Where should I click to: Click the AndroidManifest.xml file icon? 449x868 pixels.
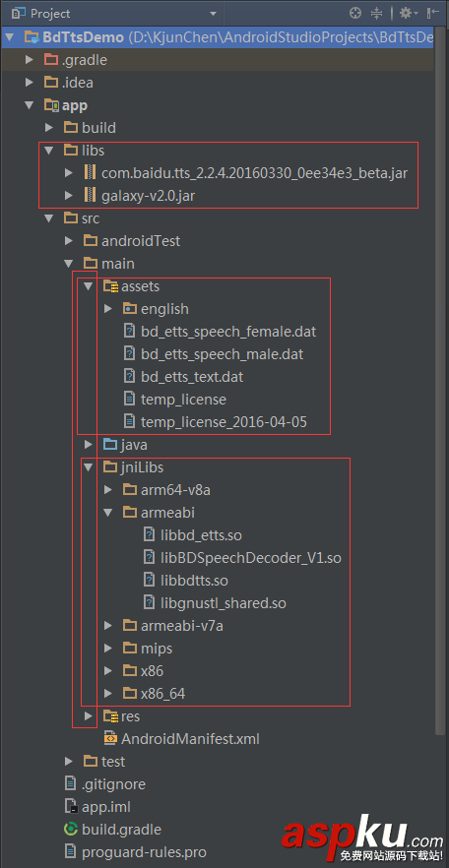click(110, 739)
